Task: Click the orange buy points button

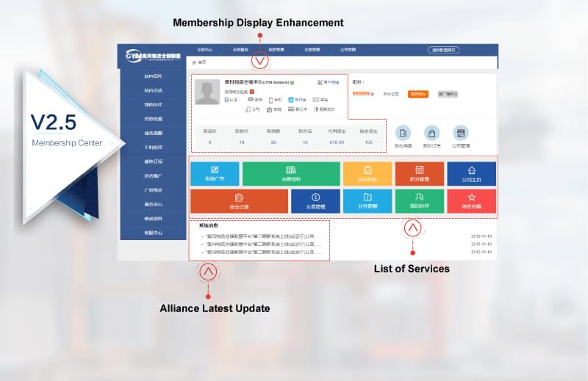Action: point(417,94)
